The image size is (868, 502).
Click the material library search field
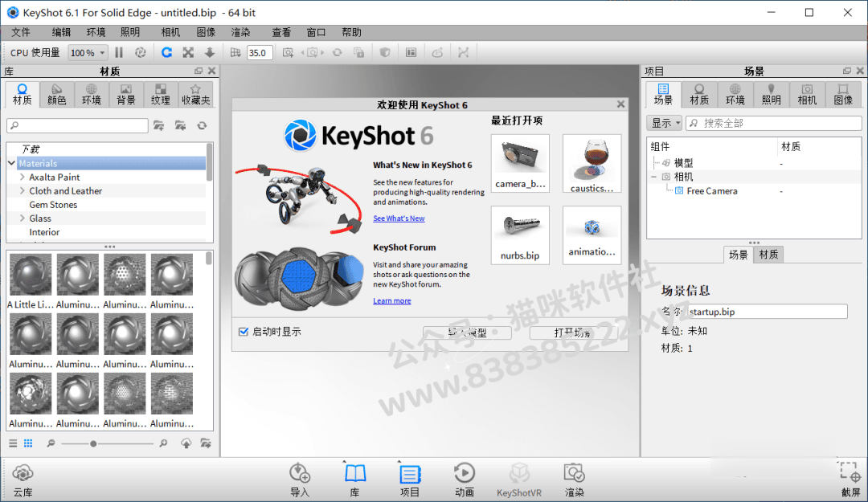(77, 125)
